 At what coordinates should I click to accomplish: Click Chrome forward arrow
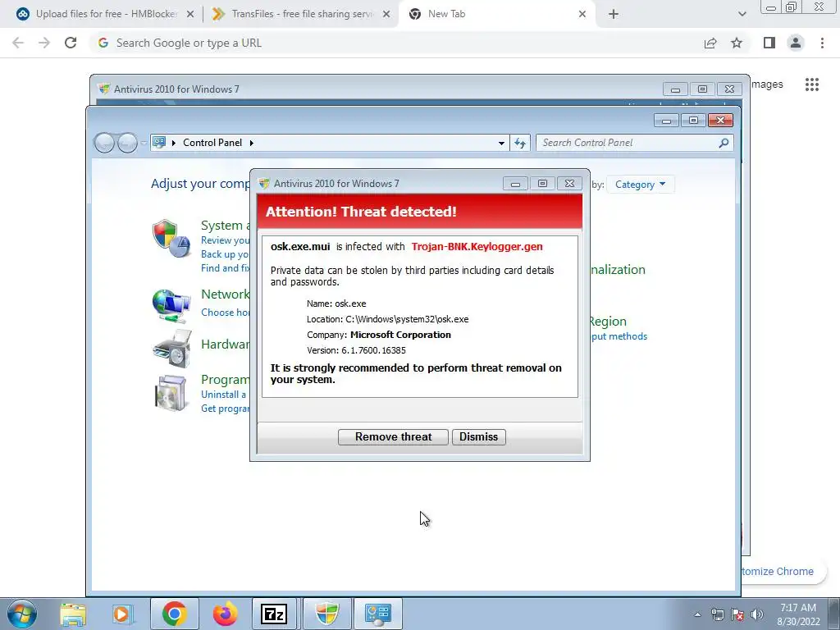(x=44, y=43)
